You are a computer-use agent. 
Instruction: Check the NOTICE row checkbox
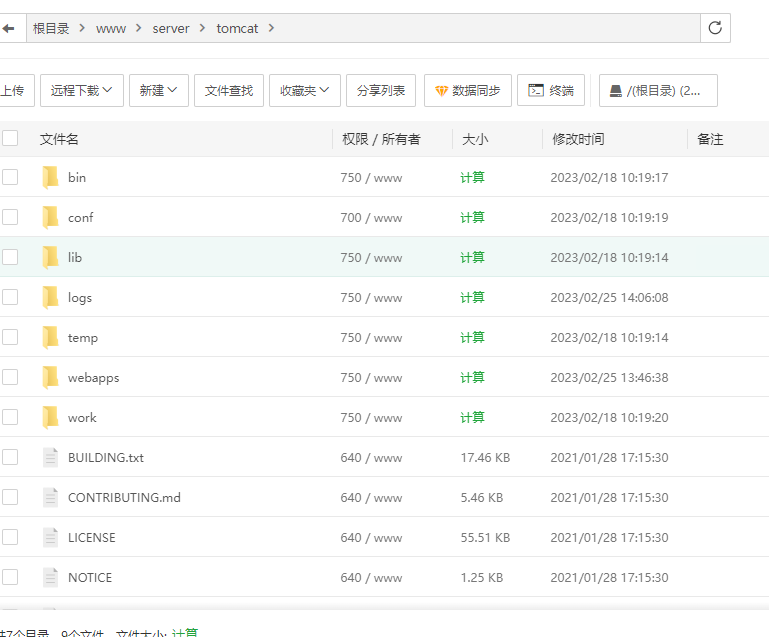pos(10,578)
